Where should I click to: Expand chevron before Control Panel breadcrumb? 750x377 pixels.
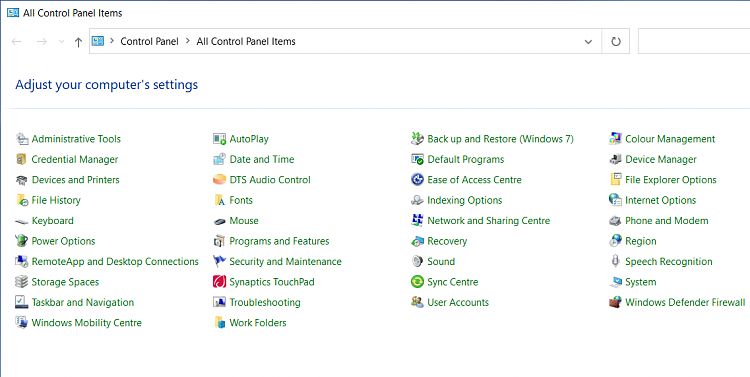coord(112,41)
